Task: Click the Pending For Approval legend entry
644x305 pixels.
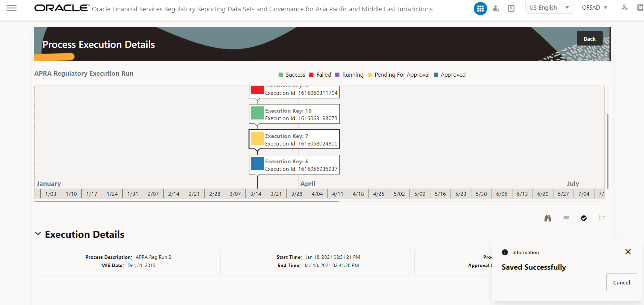Action: pyautogui.click(x=399, y=75)
